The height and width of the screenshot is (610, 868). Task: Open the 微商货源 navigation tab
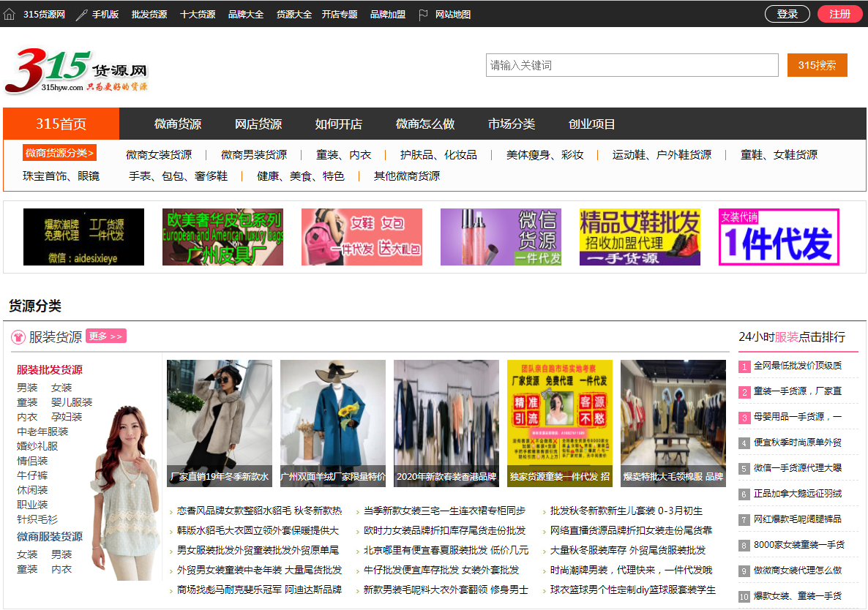pos(178,124)
